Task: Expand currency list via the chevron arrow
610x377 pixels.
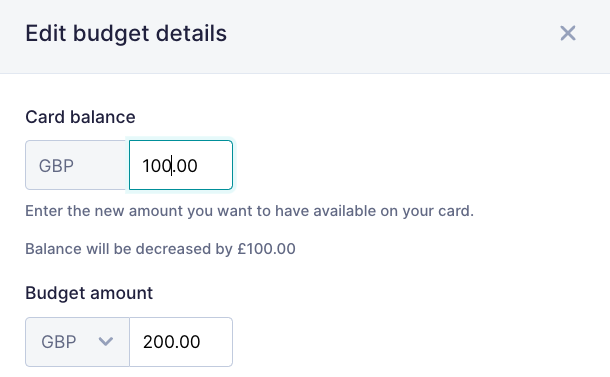Action: 106,342
